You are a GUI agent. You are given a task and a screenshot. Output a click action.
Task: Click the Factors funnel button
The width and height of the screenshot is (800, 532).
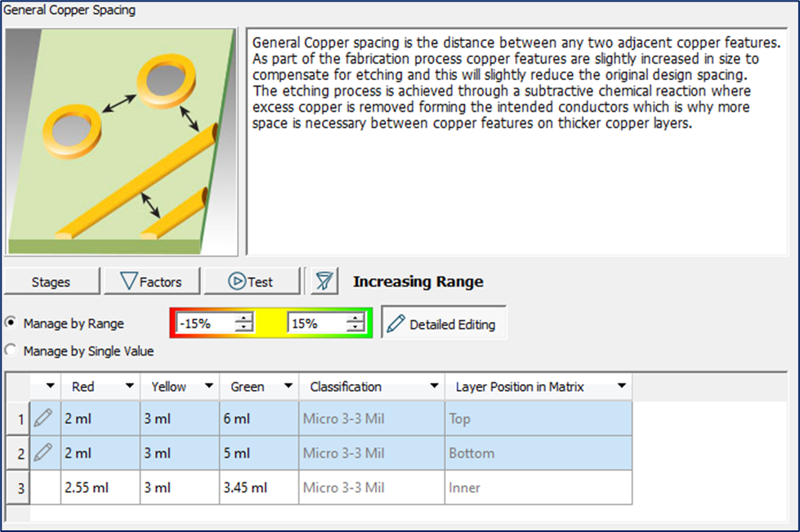(150, 282)
